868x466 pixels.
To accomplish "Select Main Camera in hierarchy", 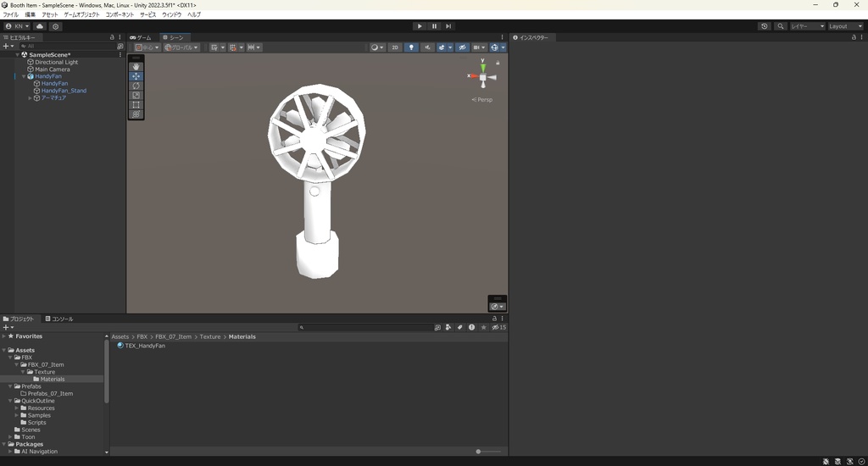I will point(52,69).
